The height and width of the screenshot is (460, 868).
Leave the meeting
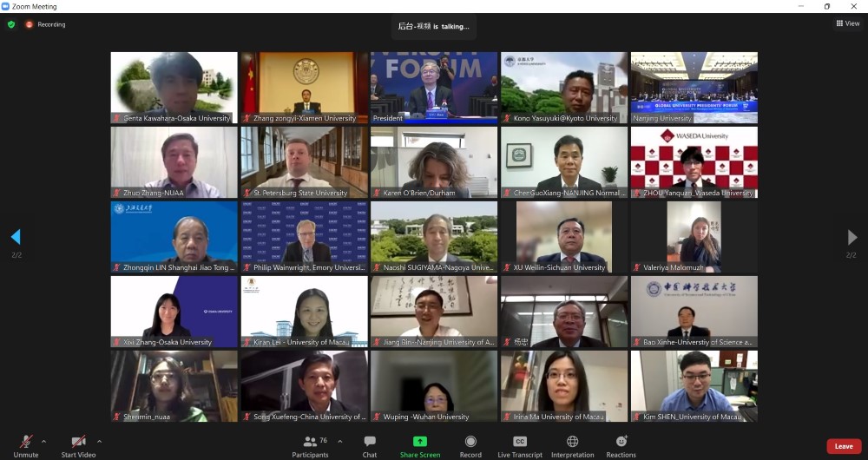pyautogui.click(x=843, y=446)
